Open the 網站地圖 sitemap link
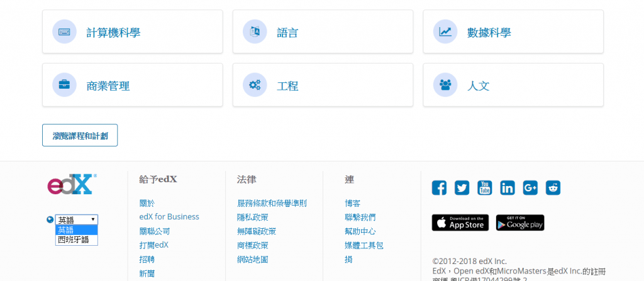644x281 pixels. tap(253, 259)
